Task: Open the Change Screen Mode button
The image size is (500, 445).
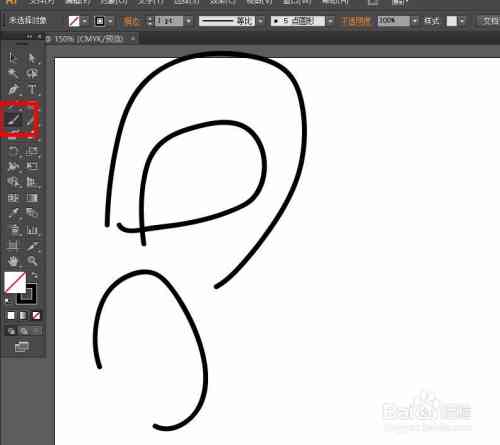Action: 22,347
